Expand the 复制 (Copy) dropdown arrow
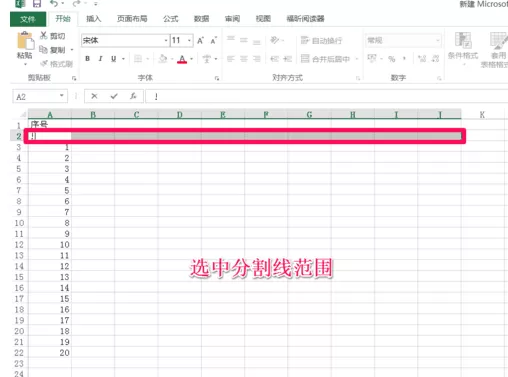Screen dimensions: 508x377 pyautogui.click(x=72, y=50)
